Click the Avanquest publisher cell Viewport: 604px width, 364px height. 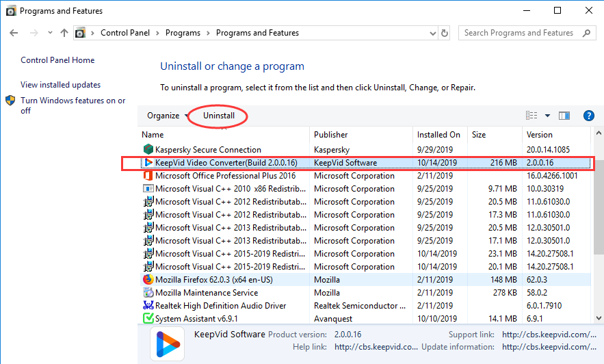pos(333,319)
